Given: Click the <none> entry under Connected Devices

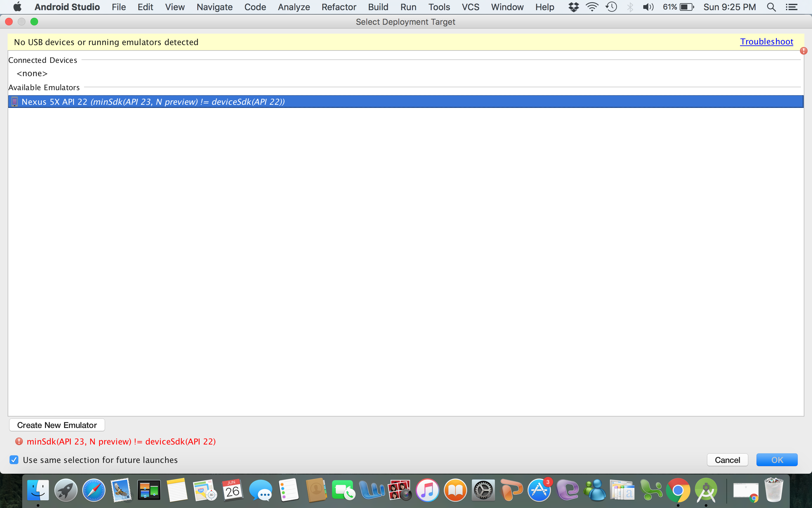Looking at the screenshot, I should click(x=32, y=73).
